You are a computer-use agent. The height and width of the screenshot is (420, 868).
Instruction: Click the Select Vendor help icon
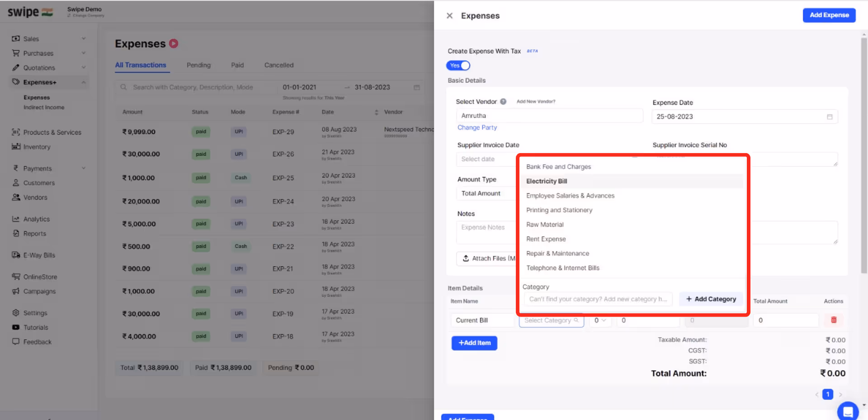(x=503, y=102)
